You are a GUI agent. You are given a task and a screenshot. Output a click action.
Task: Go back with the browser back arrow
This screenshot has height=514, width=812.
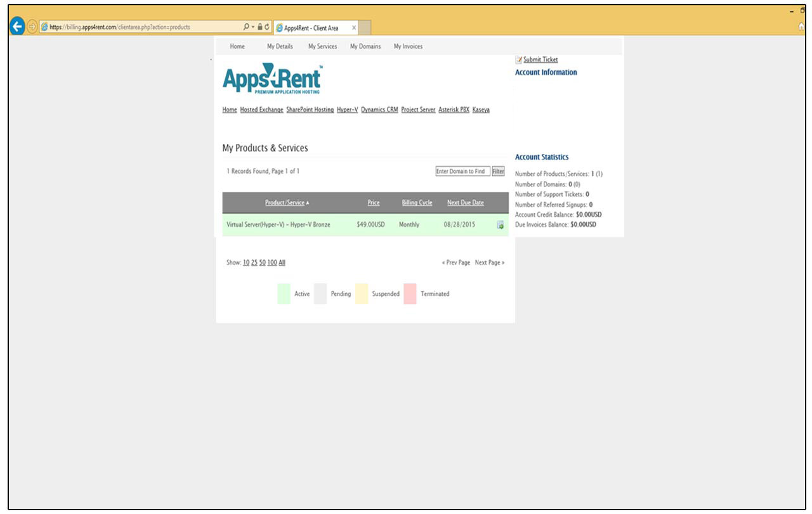(18, 27)
